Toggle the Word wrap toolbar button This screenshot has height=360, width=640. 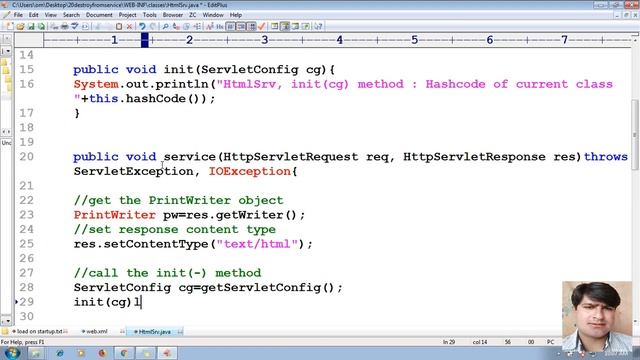(231, 27)
